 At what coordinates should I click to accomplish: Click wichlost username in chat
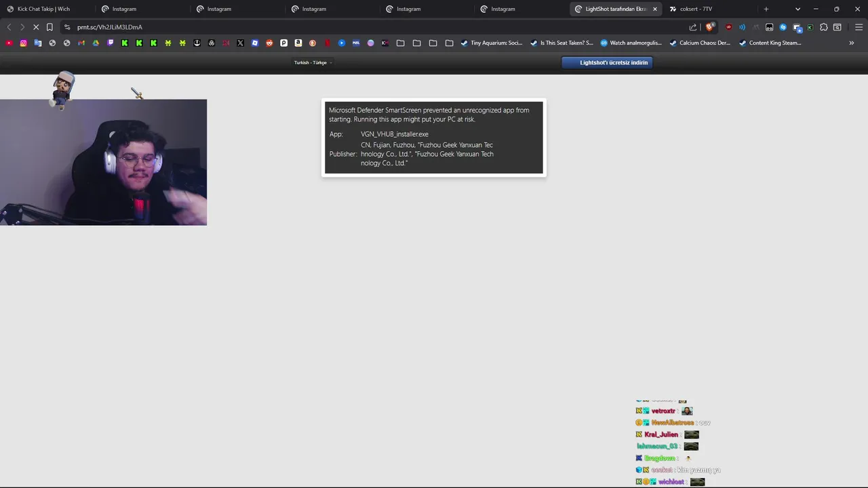671,482
